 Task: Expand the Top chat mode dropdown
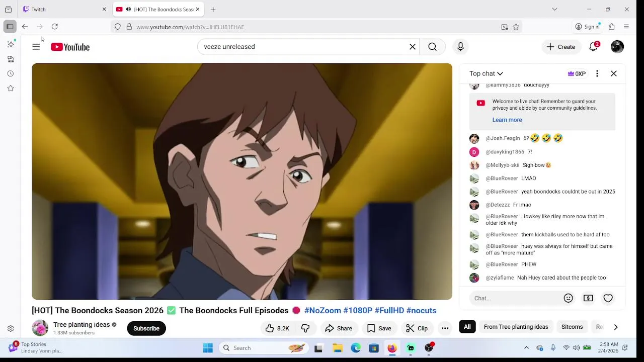pyautogui.click(x=486, y=73)
